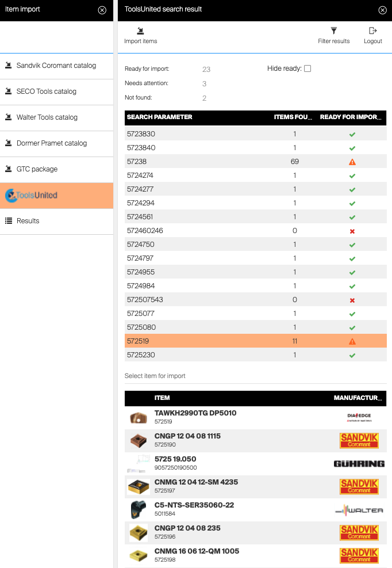The image size is (392, 568).
Task: Toggle the Hide ready checkbox
Action: pos(308,69)
